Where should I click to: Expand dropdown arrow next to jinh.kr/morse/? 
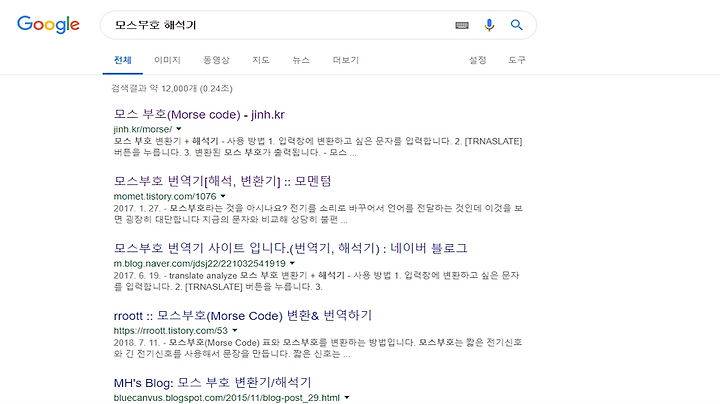coord(179,129)
